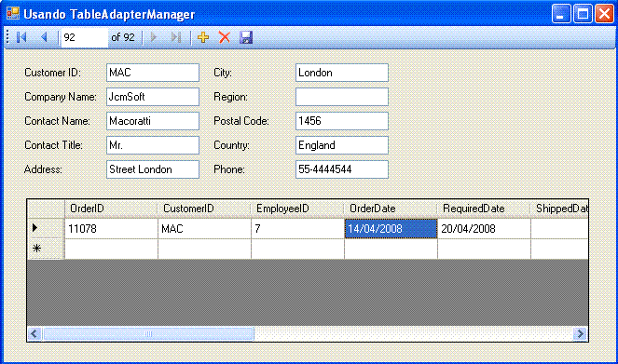618x364 pixels.
Task: Click the Move Next arrow icon
Action: point(154,37)
